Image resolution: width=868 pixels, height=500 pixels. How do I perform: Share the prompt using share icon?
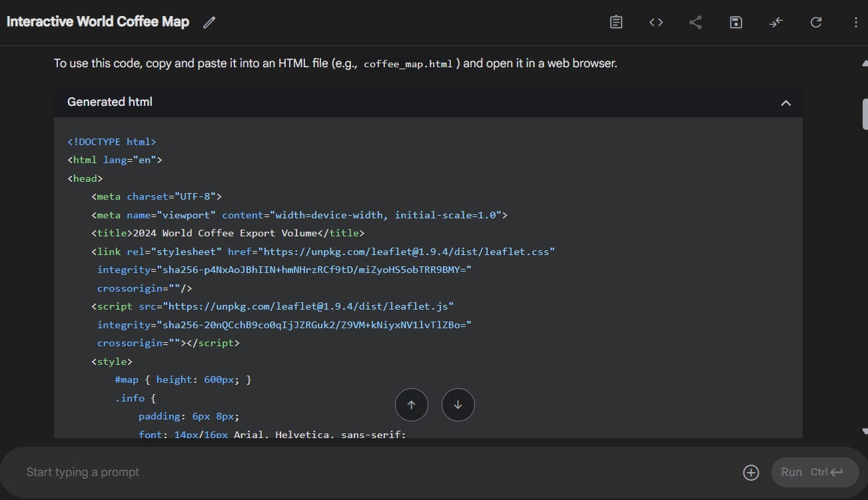coord(695,22)
